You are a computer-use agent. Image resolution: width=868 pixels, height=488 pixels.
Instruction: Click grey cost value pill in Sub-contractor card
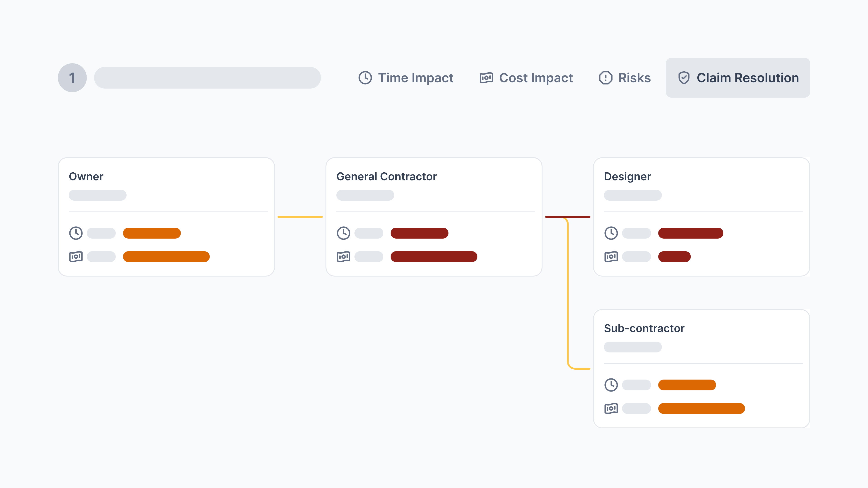[x=637, y=408]
